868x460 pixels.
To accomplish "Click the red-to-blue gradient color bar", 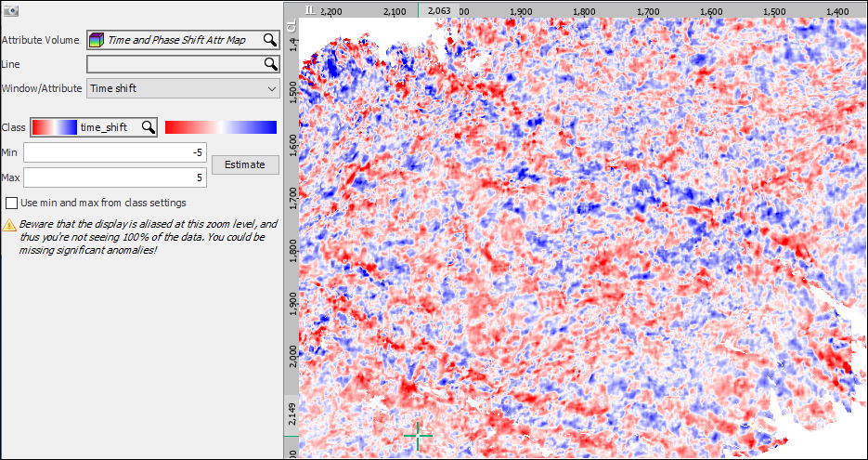I will click(221, 127).
